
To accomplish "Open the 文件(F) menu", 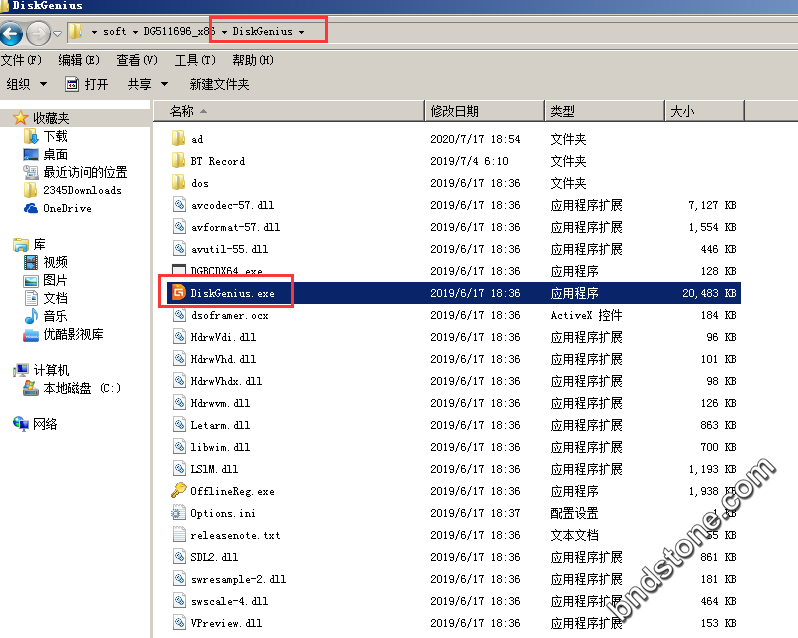I will coord(21,60).
